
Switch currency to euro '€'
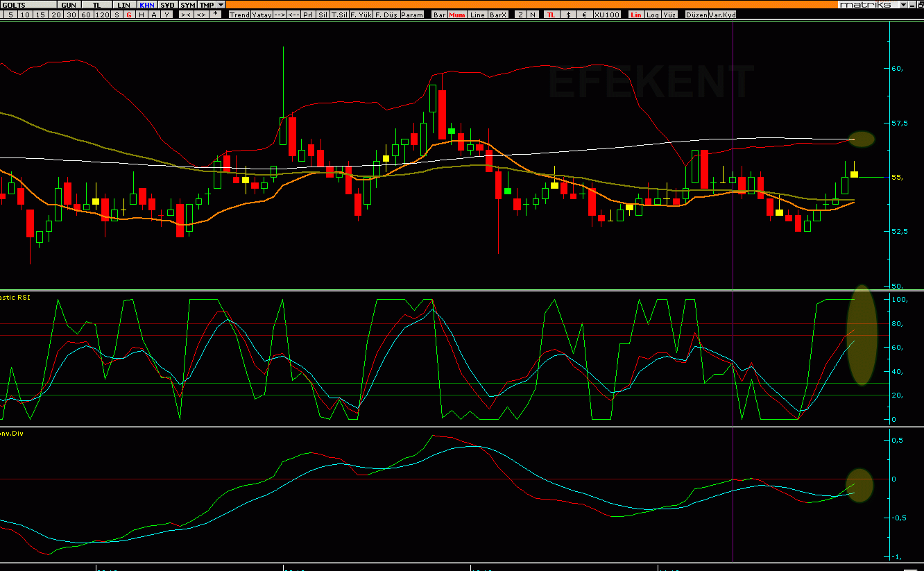(584, 15)
